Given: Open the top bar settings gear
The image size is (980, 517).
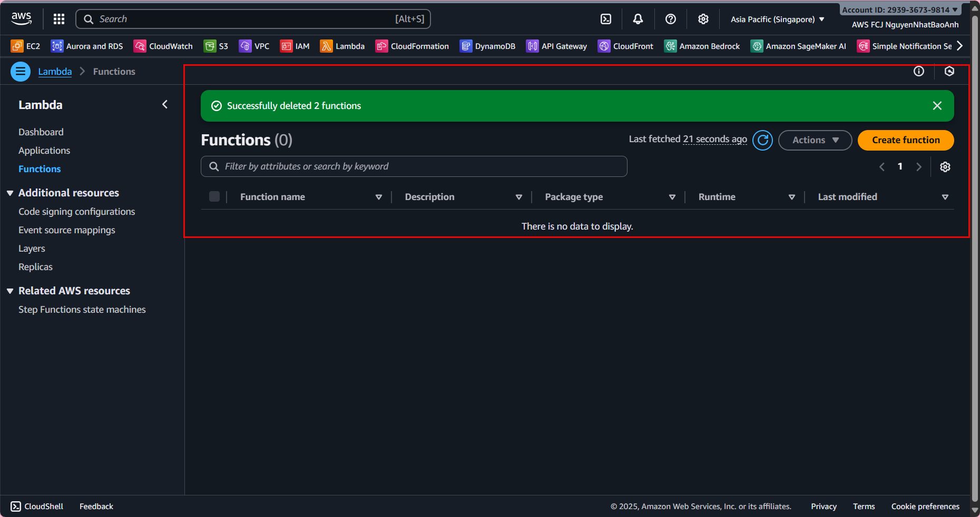Looking at the screenshot, I should (x=703, y=19).
